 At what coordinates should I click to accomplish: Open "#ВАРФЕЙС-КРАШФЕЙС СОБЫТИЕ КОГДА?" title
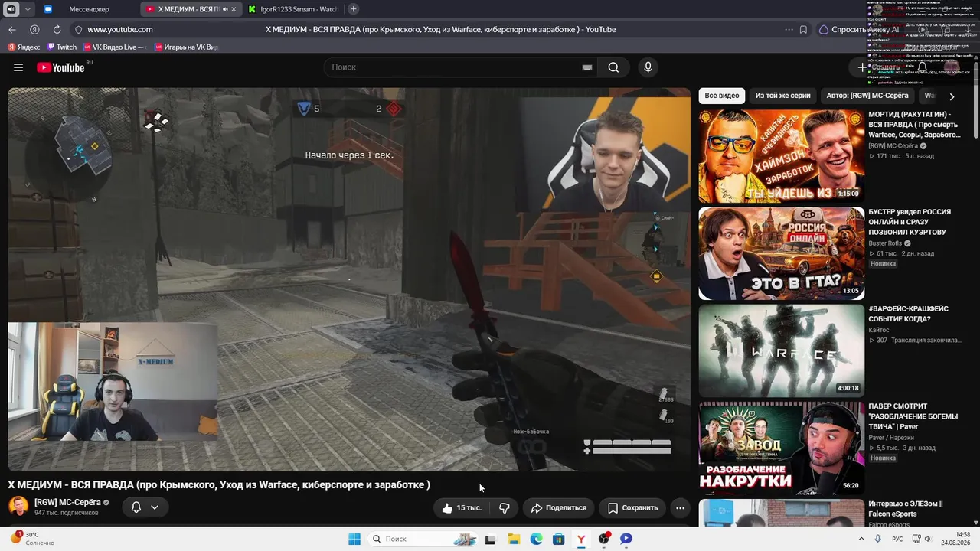point(908,314)
